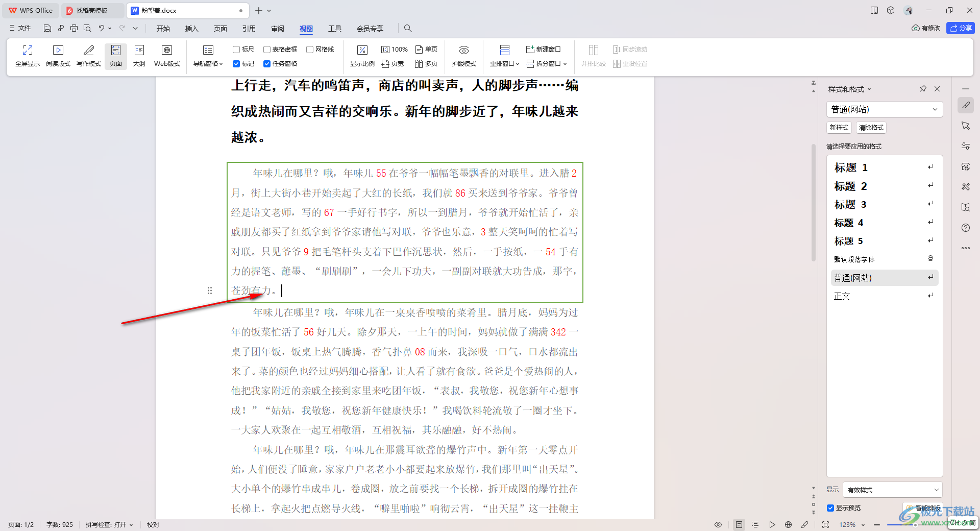Image resolution: width=980 pixels, height=531 pixels.
Task: Show multiple pages layout
Action: [x=427, y=64]
